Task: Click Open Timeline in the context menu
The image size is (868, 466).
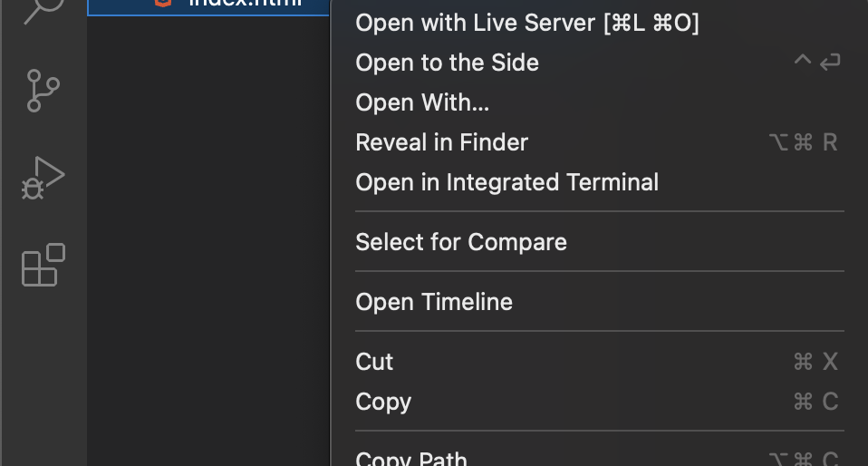Action: click(x=433, y=302)
